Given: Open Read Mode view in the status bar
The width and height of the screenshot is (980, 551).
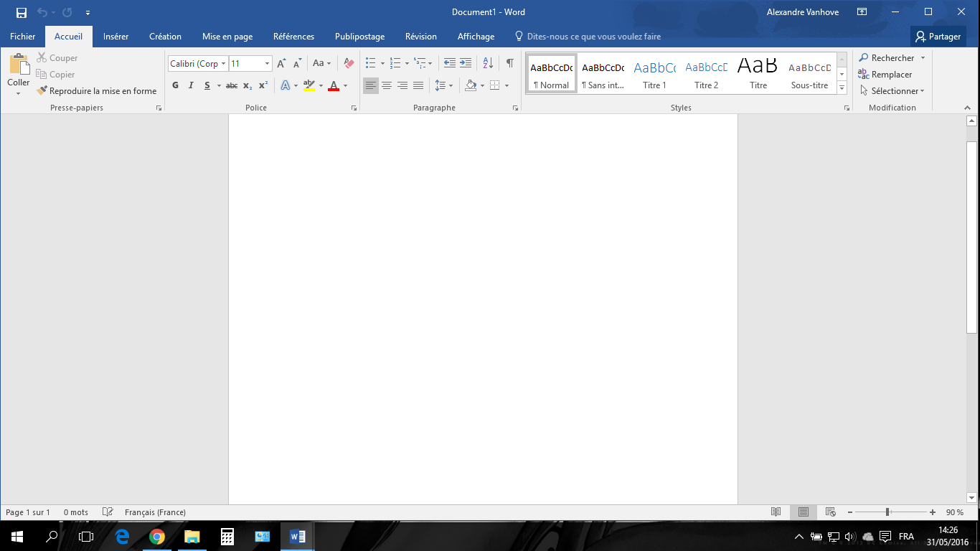Looking at the screenshot, I should click(x=776, y=512).
